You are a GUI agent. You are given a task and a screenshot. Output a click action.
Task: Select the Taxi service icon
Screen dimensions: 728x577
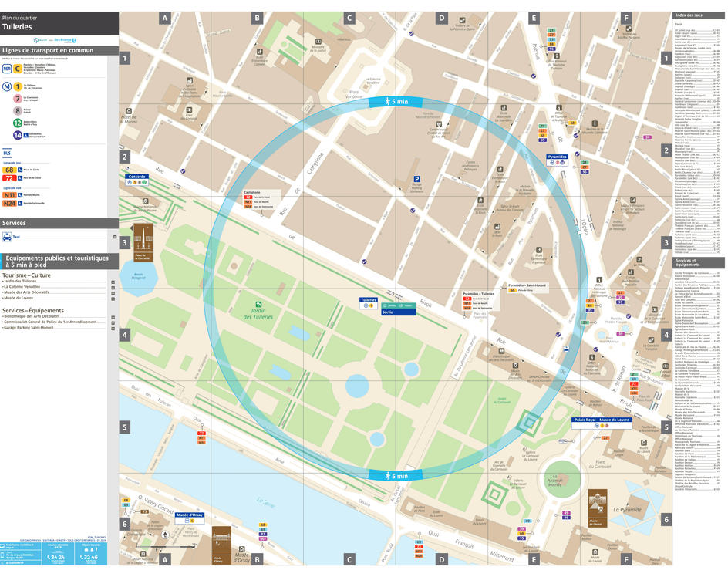click(x=6, y=236)
